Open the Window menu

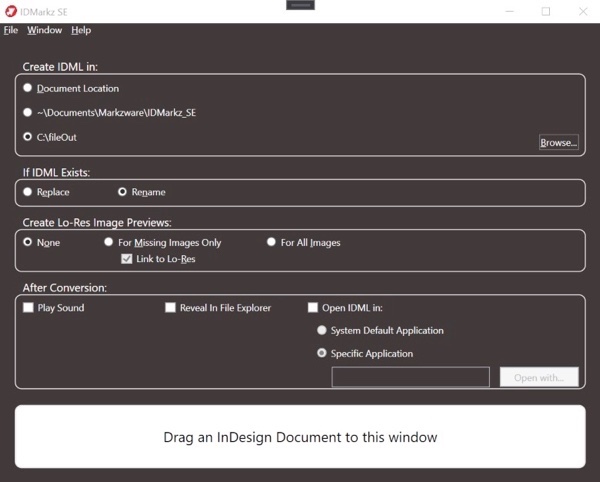pos(44,30)
